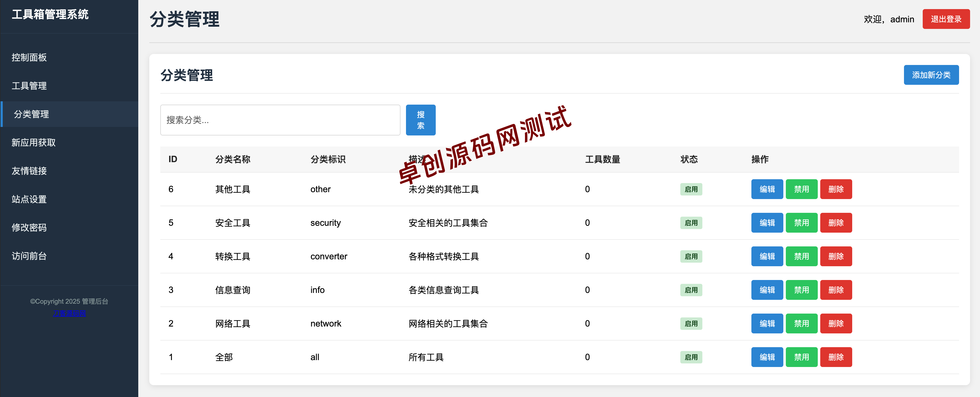Delete the 安全工具 category
This screenshot has width=980, height=397.
tap(836, 223)
